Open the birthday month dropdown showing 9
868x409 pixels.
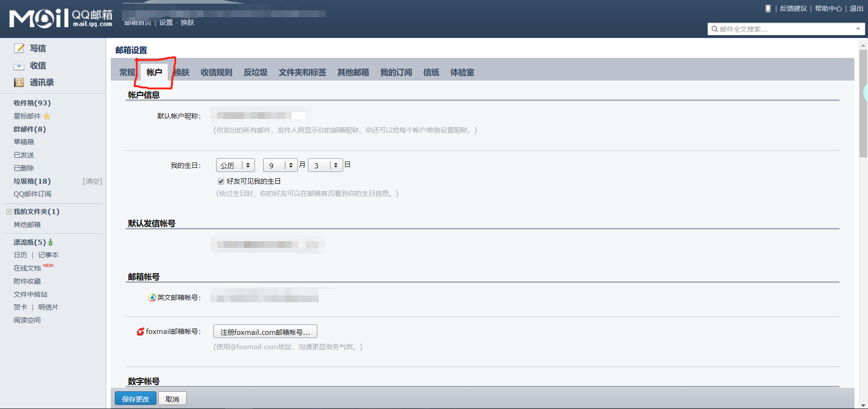pos(280,165)
